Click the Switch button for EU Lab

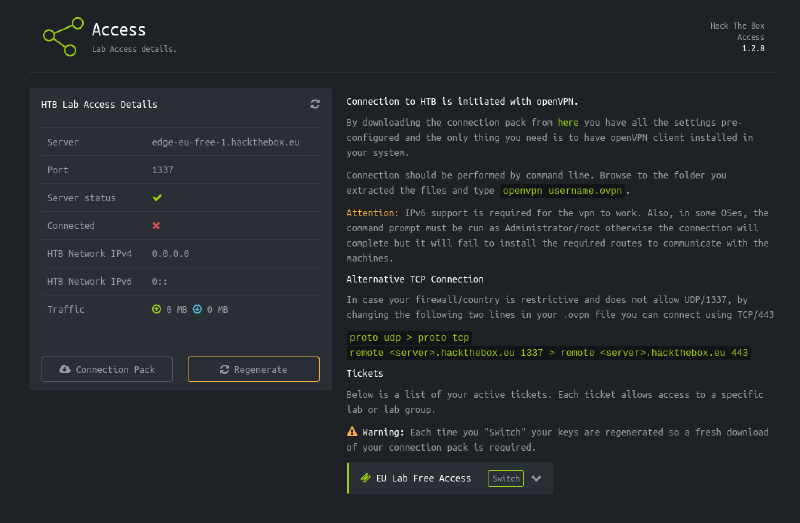tap(506, 479)
